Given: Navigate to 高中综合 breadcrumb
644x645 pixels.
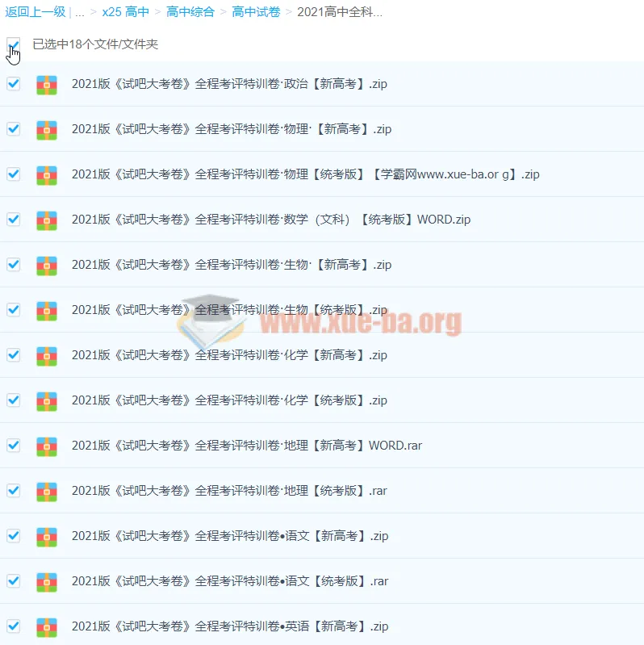Looking at the screenshot, I should 190,12.
